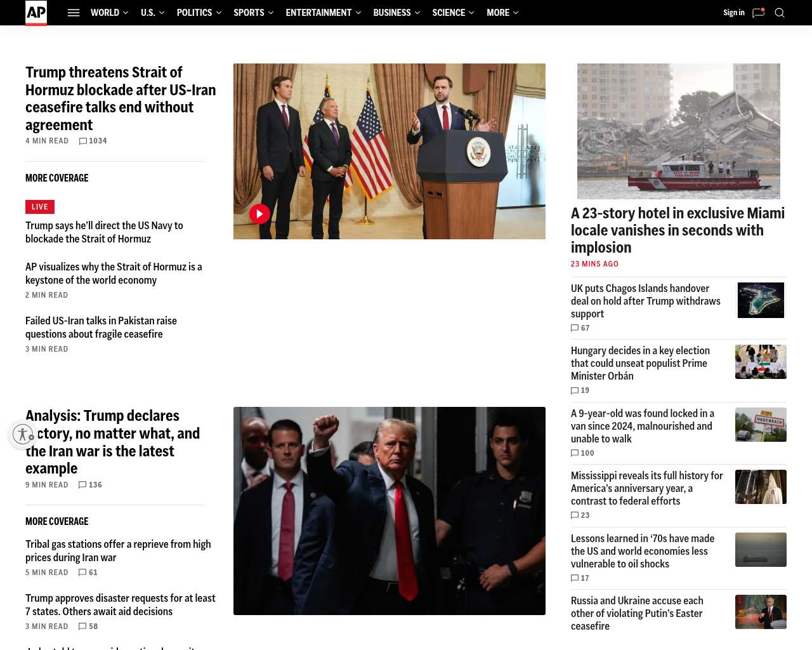
Task: Open Miami hotel implosion headline
Action: pos(678,230)
